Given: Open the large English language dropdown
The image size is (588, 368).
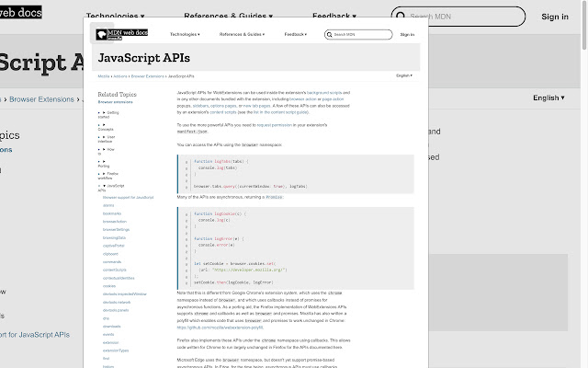Looking at the screenshot, I should [548, 98].
